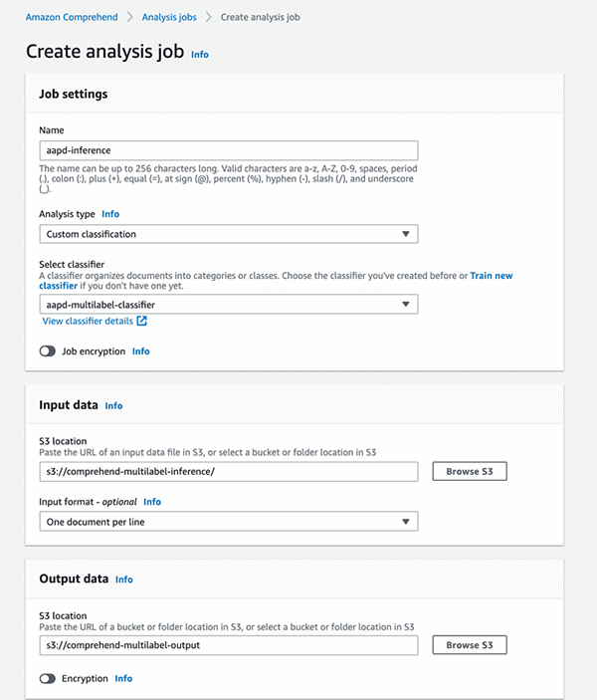
Task: Open Info for Output data section
Action: tap(124, 580)
